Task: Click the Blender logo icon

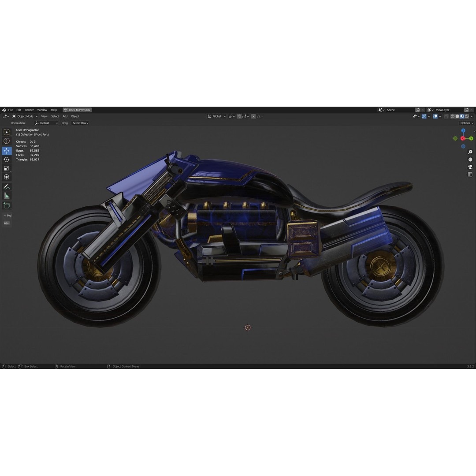Action: coord(4,110)
